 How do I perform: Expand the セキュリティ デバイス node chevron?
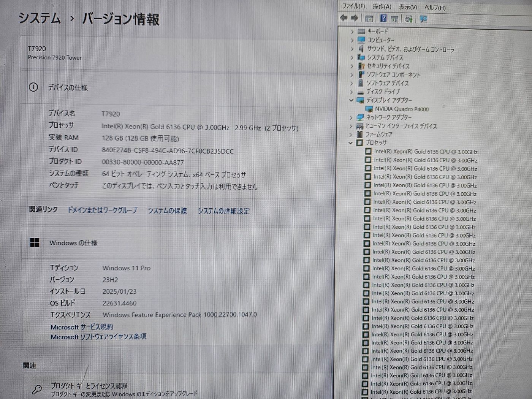coord(351,66)
